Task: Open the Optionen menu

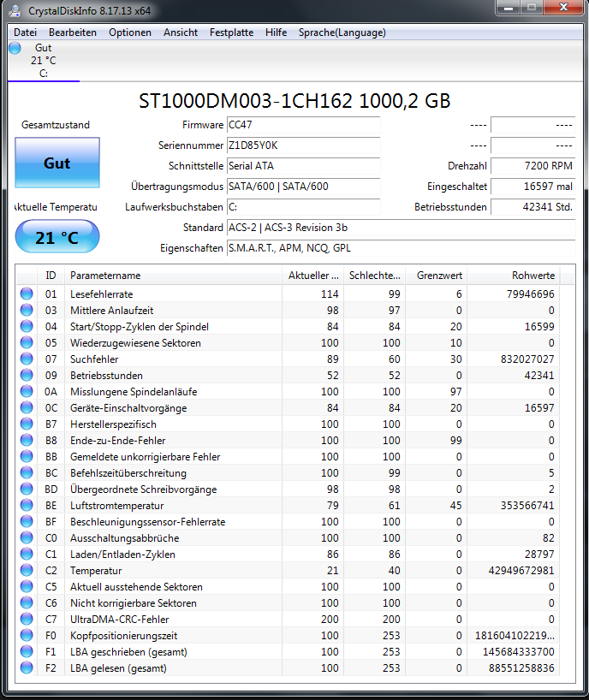Action: pyautogui.click(x=130, y=33)
